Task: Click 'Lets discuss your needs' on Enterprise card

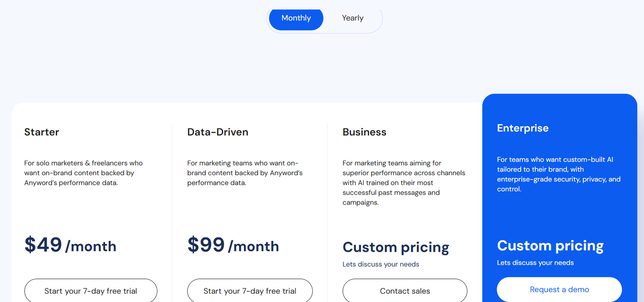Action: click(x=535, y=263)
